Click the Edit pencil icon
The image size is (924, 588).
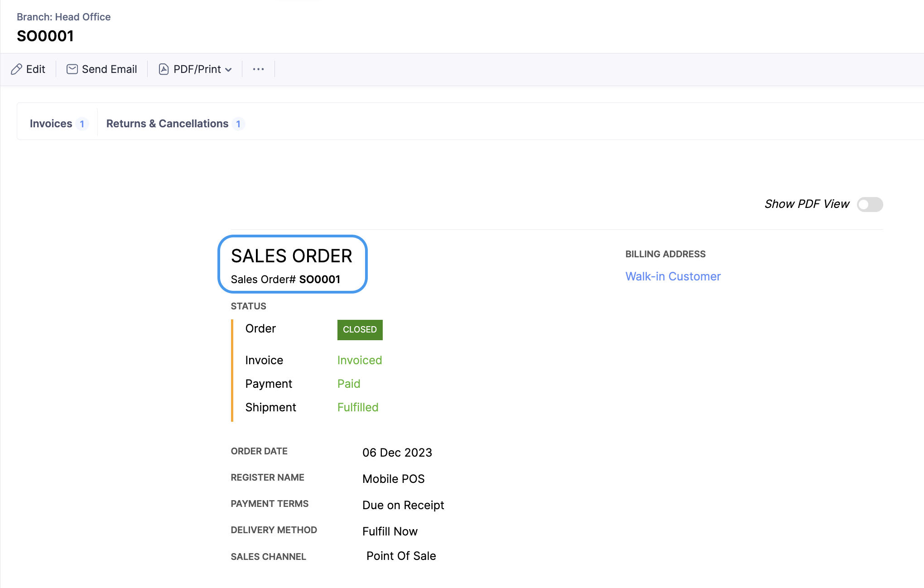16,69
